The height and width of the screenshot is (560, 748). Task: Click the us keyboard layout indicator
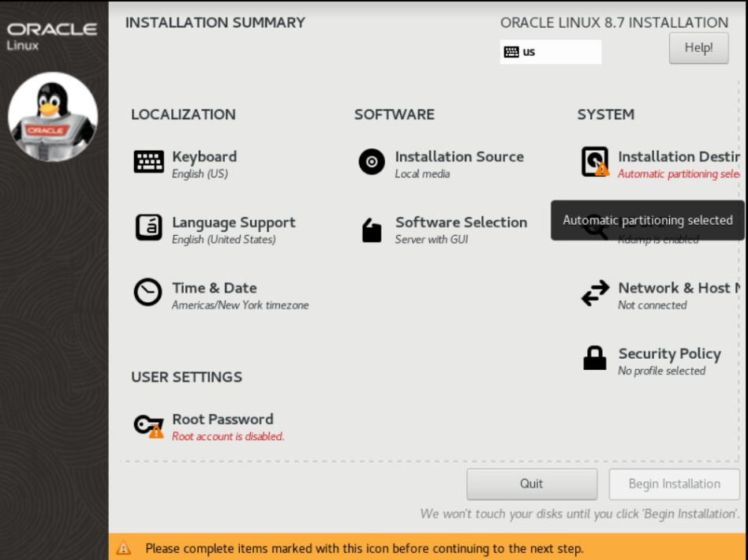(x=550, y=52)
